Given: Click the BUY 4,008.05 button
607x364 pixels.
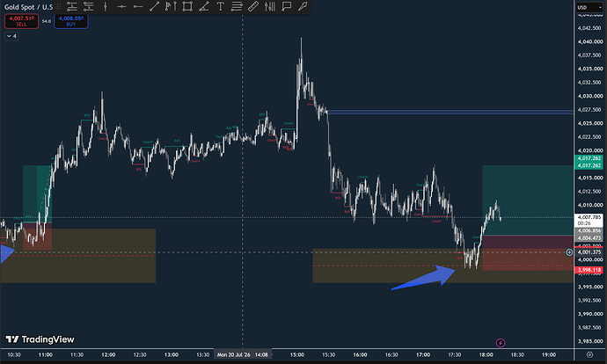Looking at the screenshot, I should click(71, 21).
